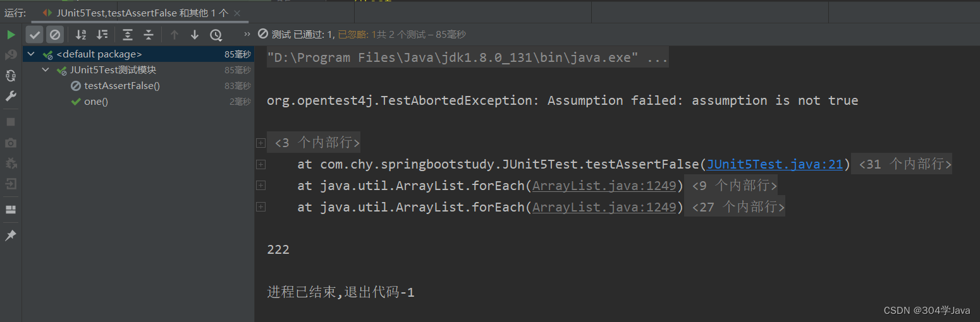
Task: Expand fold marker beside <9 个内部行> line
Action: (260, 186)
